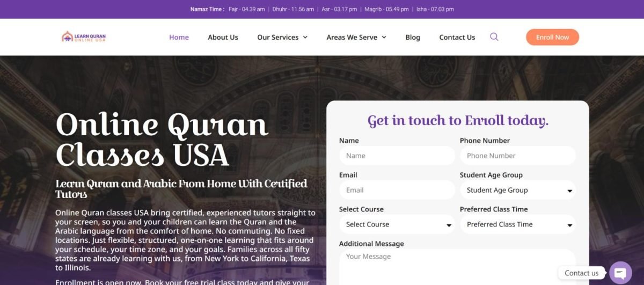Click the Dhuhr - 11.56 am time
This screenshot has width=644, height=285.
coord(293,9)
